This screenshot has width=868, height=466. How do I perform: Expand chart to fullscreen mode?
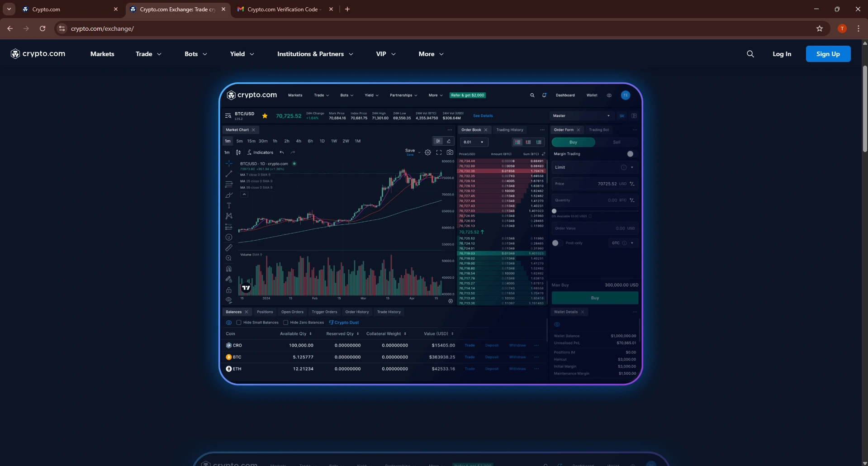tap(439, 152)
